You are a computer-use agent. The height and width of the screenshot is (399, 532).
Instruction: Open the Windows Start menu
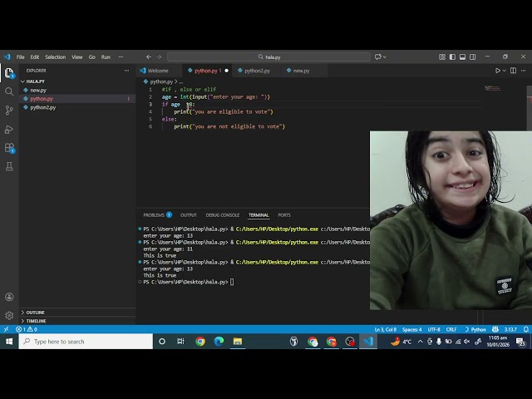9,342
